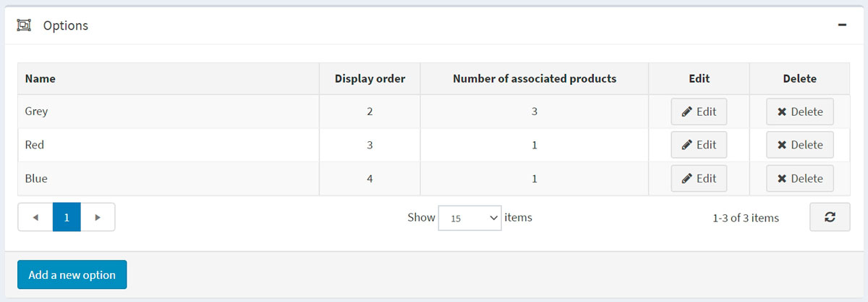Viewport: 868px width, 302px height.
Task: Select the Blue row name cell
Action: (x=36, y=178)
